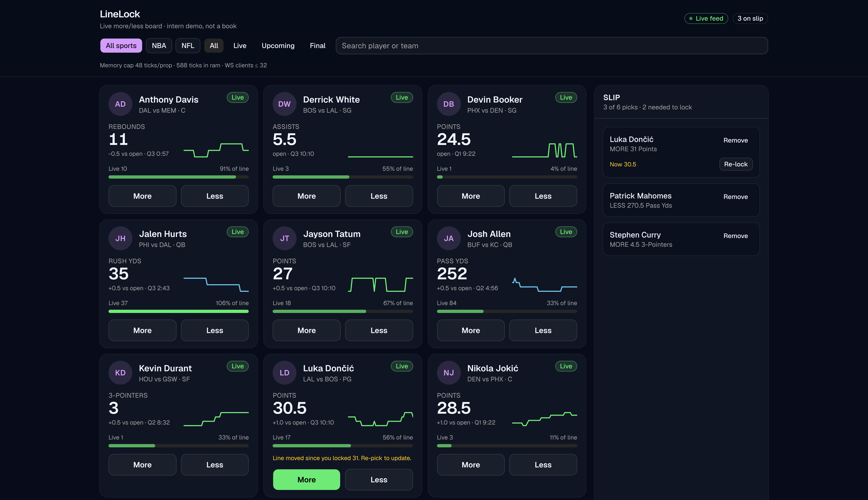Select the All sports filter
Image resolution: width=868 pixels, height=500 pixels.
click(121, 46)
